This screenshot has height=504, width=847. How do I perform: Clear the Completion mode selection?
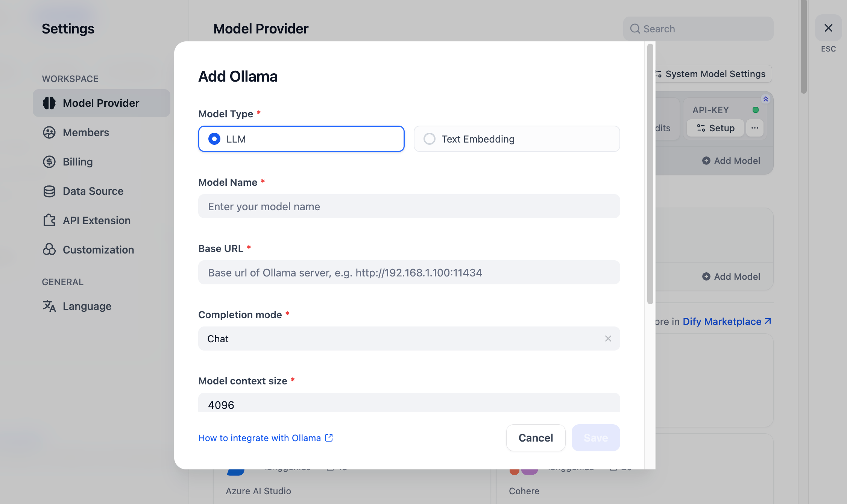coord(608,339)
